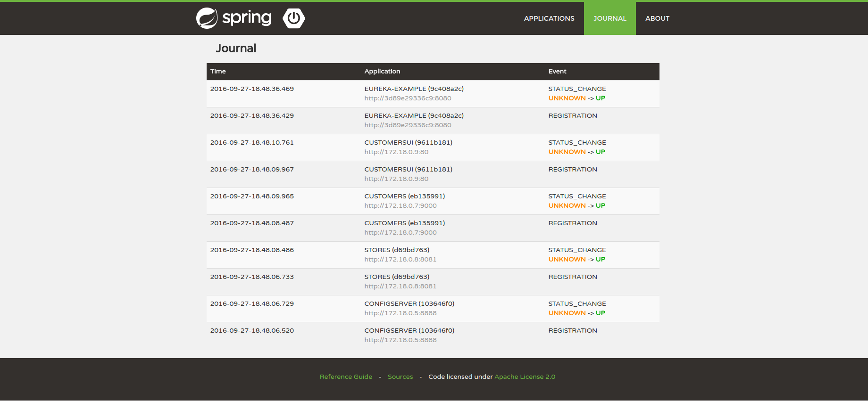
Task: Click the Spring Boot power hexagon icon
Action: tap(293, 18)
